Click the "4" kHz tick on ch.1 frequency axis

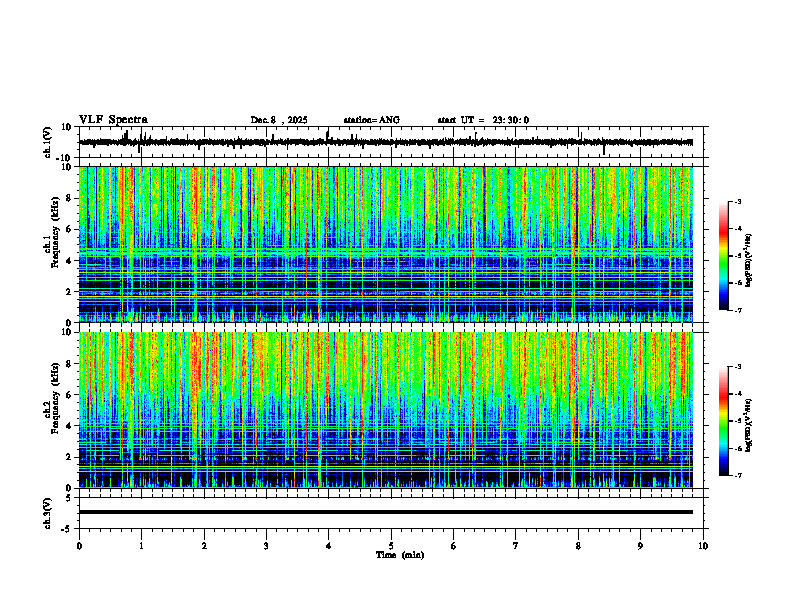69,261
